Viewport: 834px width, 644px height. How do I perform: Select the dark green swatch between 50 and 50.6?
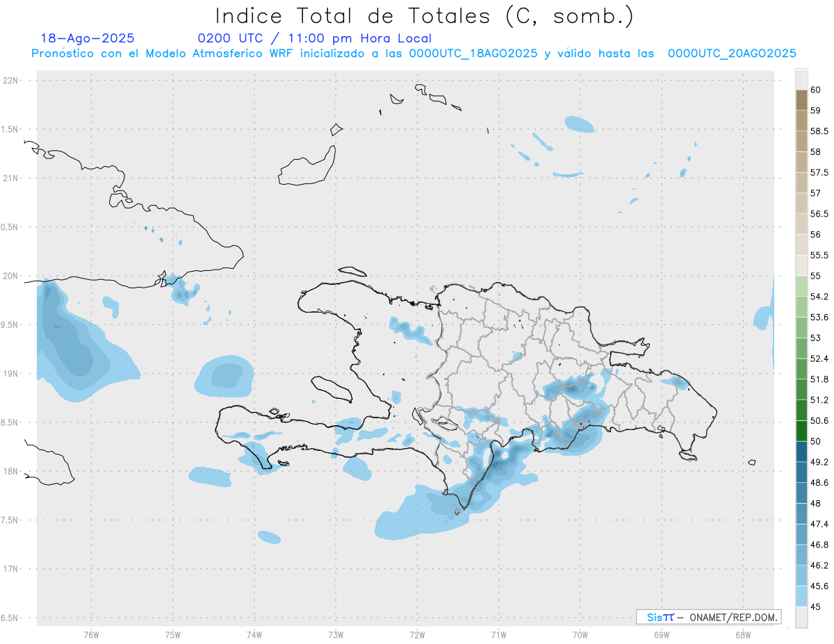[x=801, y=431]
